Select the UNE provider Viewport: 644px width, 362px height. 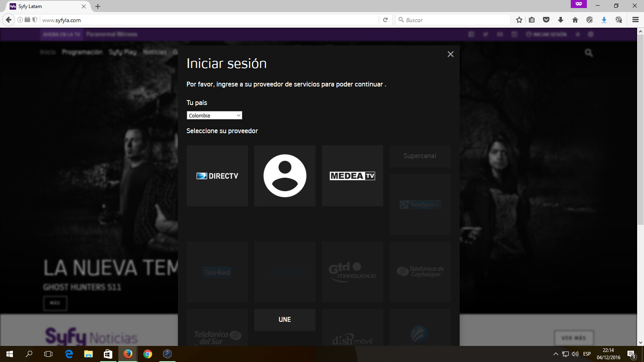coord(285,320)
